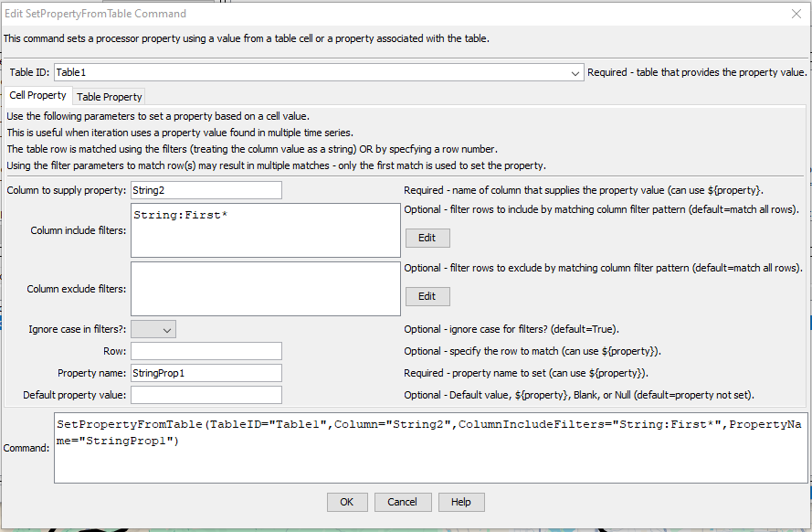Screen dimensions: 812x532
Task: Click in the Command text area
Action: [x=431, y=448]
